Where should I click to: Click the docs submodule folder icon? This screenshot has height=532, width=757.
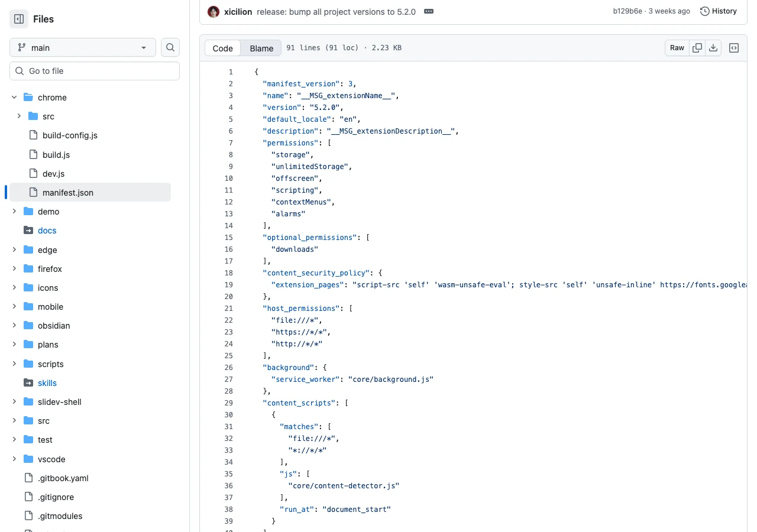coord(28,231)
